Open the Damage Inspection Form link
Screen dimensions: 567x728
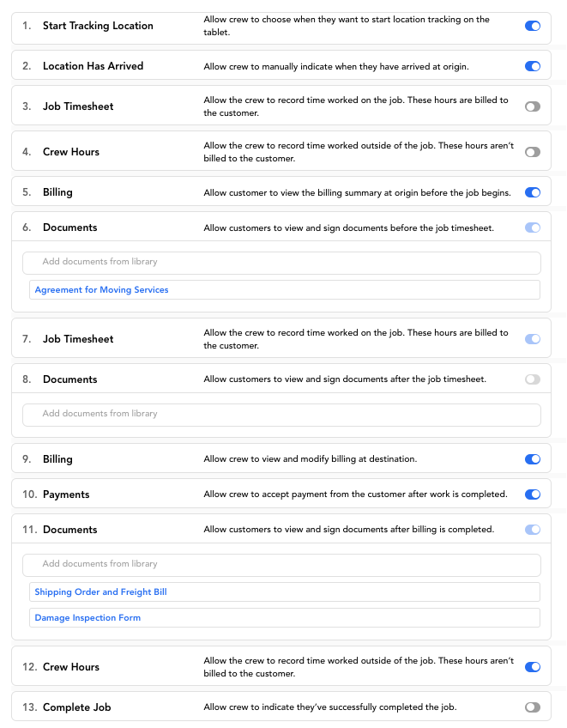(x=87, y=618)
